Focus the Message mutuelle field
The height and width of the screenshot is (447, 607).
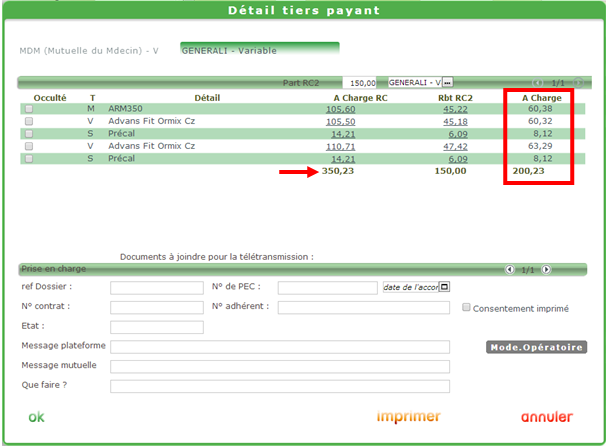(280, 367)
